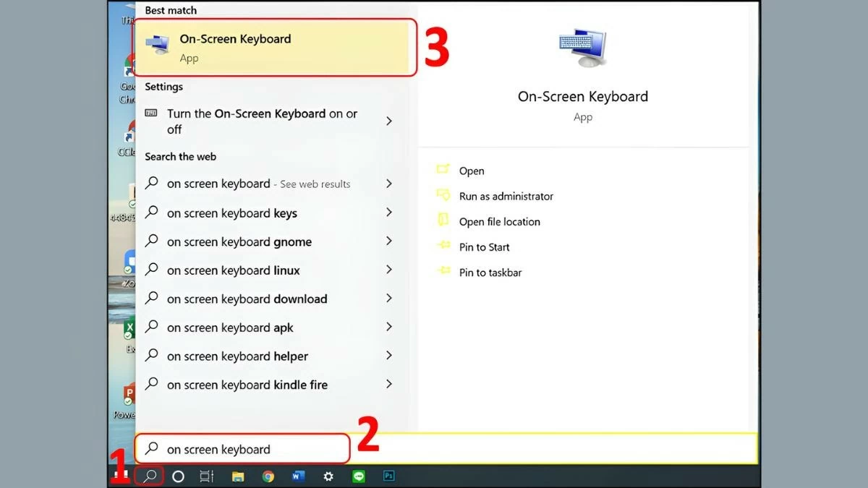Image resolution: width=868 pixels, height=488 pixels.
Task: Open Turn the On-Screen Keyboard on or off
Action: tap(262, 121)
